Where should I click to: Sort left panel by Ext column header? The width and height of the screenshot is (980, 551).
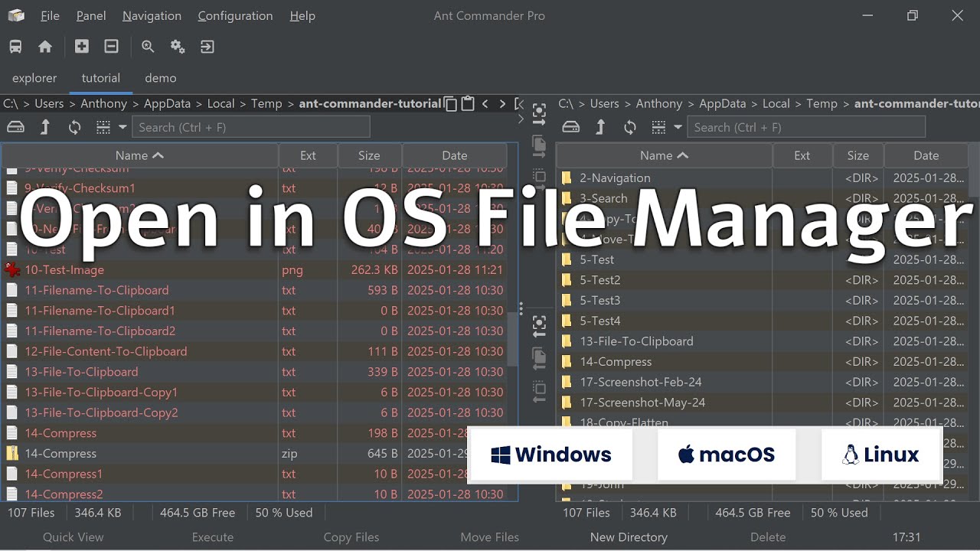point(308,155)
